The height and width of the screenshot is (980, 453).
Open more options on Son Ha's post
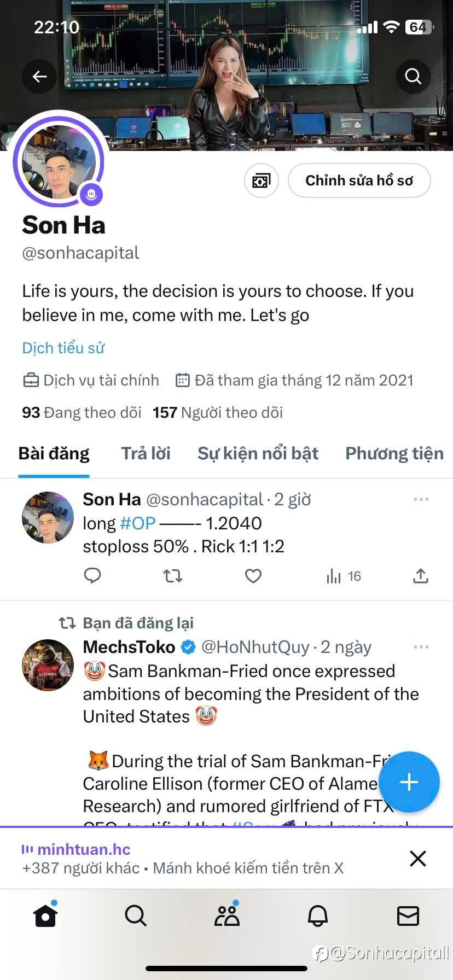tap(421, 499)
